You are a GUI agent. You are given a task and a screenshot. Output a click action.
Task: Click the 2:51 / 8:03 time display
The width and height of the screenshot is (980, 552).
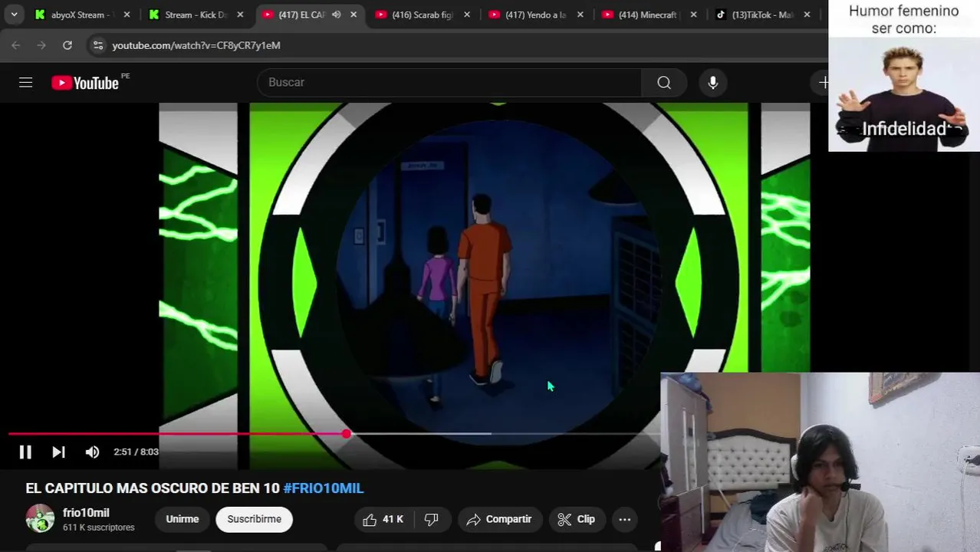(136, 452)
